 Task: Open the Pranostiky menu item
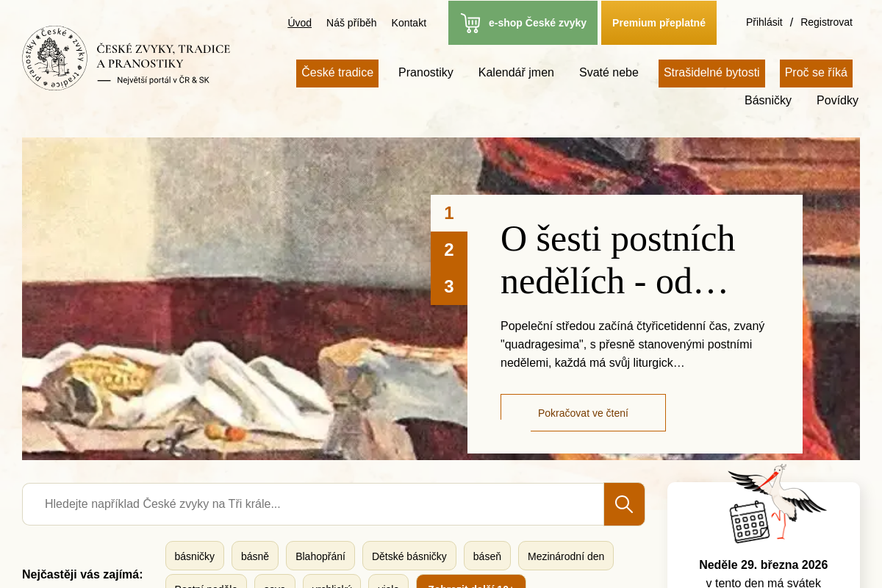click(426, 73)
